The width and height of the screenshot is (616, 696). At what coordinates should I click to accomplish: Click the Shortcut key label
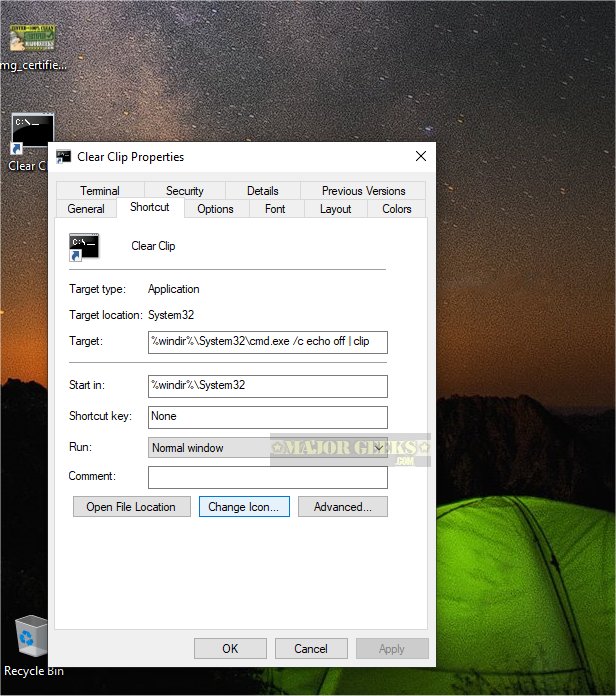100,416
